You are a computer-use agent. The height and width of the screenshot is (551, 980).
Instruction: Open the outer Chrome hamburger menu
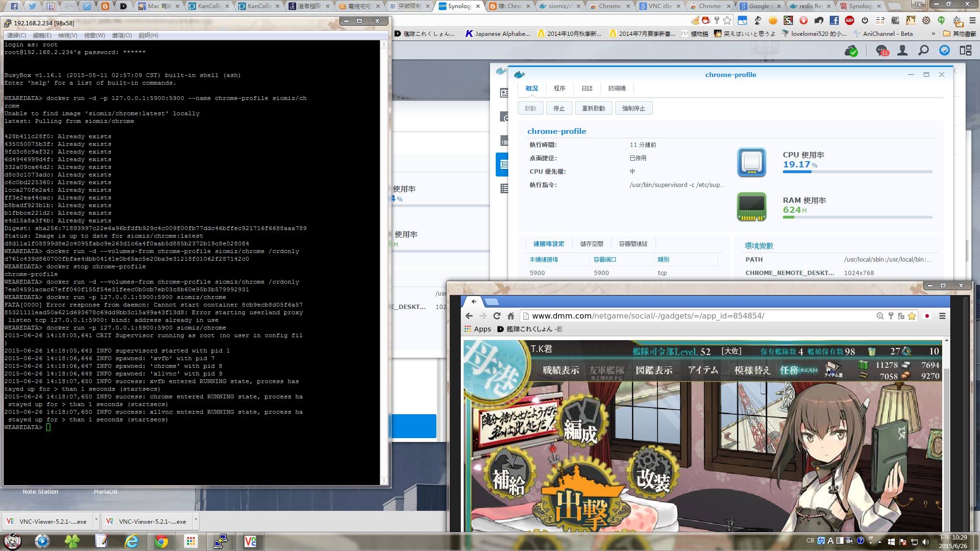(972, 21)
